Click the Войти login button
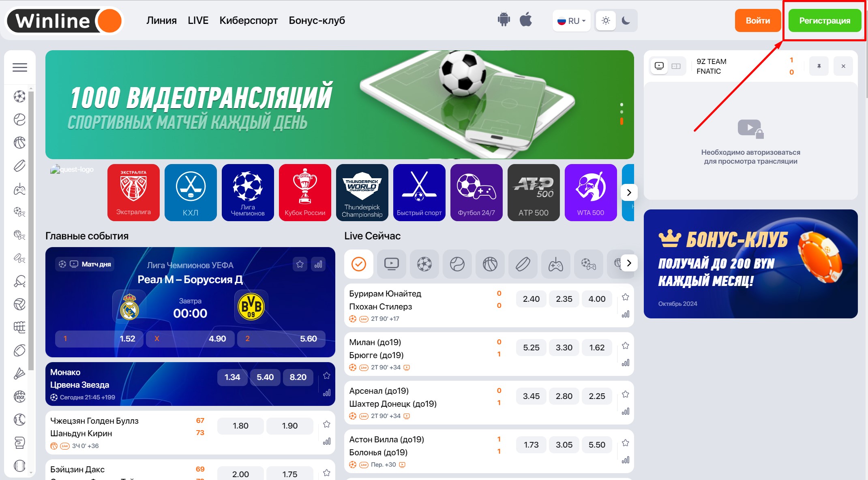Screen dimensions: 868x480 (758, 20)
